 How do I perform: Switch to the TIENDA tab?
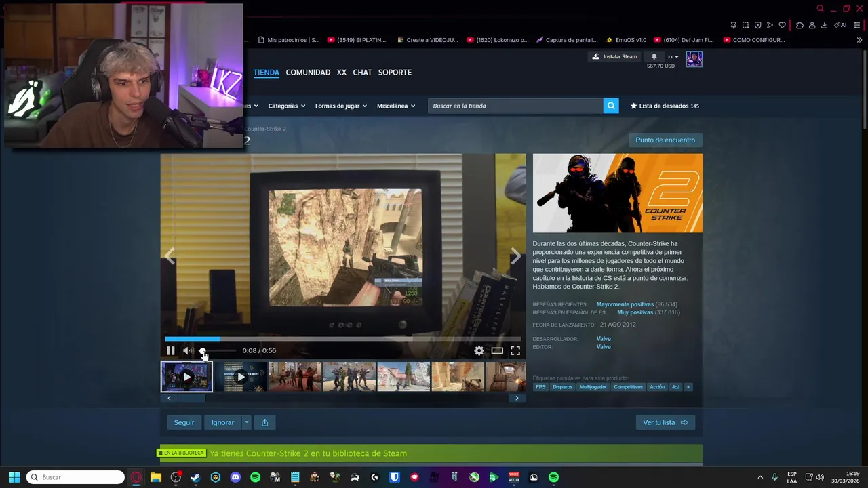266,73
